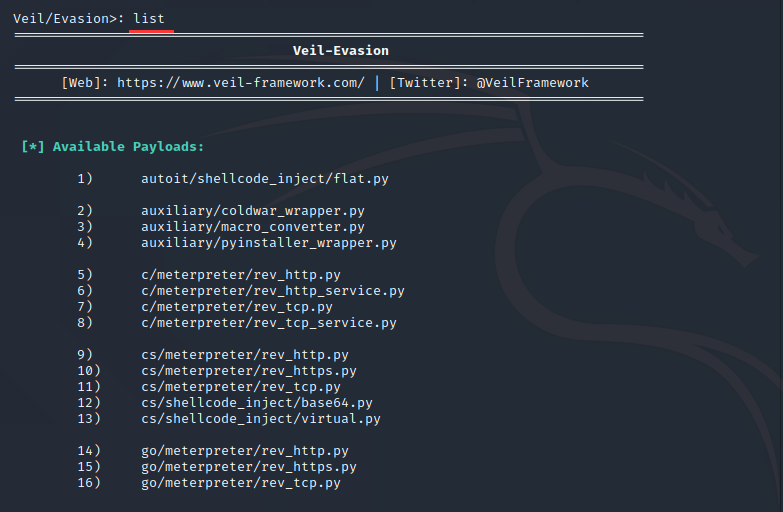This screenshot has width=783, height=512.
Task: Select autoit/shellcode_inject/flat.py payload
Action: coord(265,179)
